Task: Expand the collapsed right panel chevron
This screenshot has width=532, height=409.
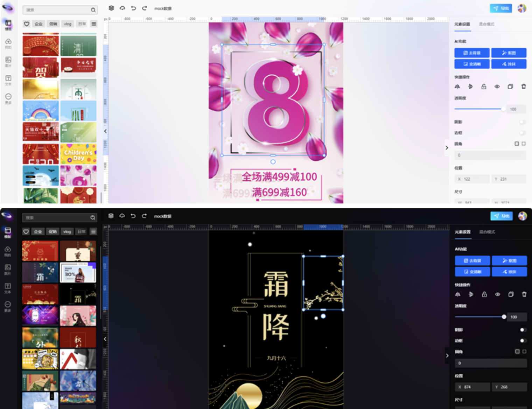Action: coord(447,148)
